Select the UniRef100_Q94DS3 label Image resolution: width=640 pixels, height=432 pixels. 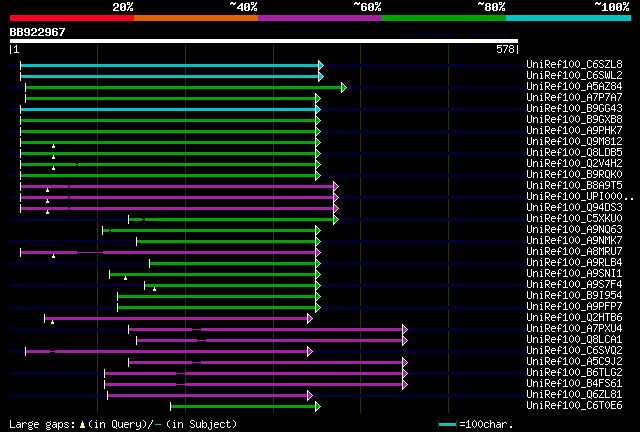574,207
